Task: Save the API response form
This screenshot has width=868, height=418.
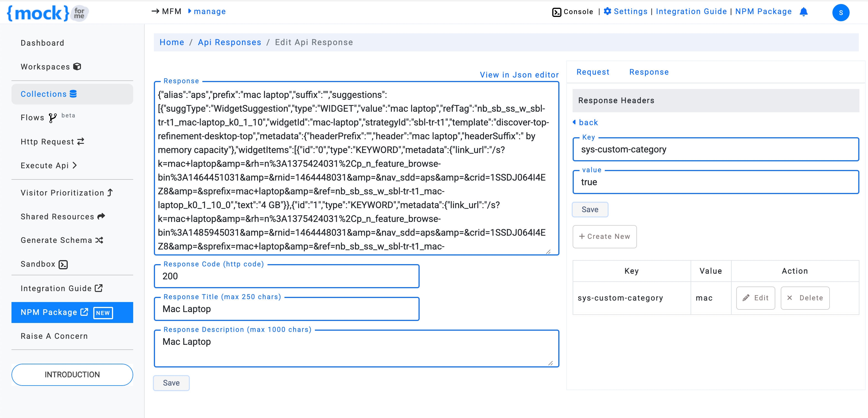Action: [x=171, y=383]
